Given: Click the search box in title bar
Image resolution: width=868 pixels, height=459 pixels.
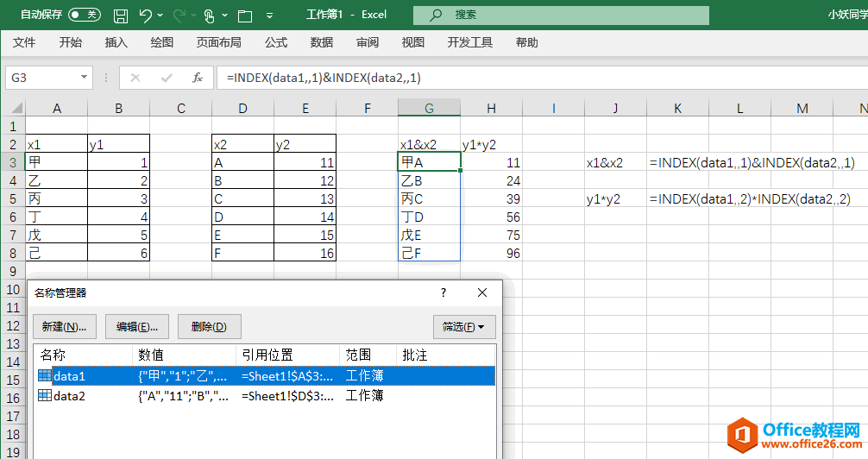Looking at the screenshot, I should tap(561, 15).
